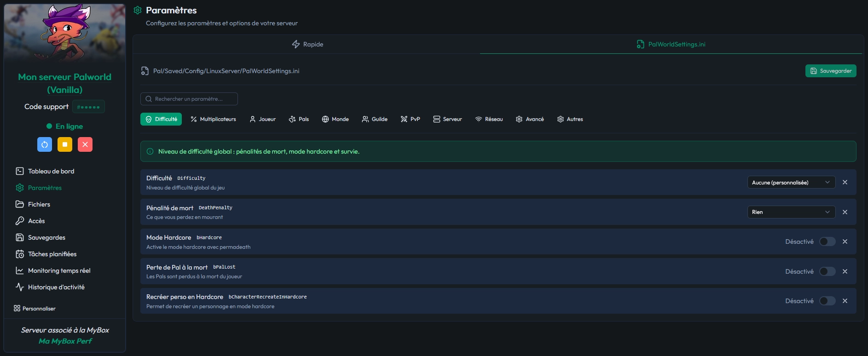Image resolution: width=868 pixels, height=356 pixels.
Task: Turn on Recréer perso en Hardcore switch
Action: (827, 301)
